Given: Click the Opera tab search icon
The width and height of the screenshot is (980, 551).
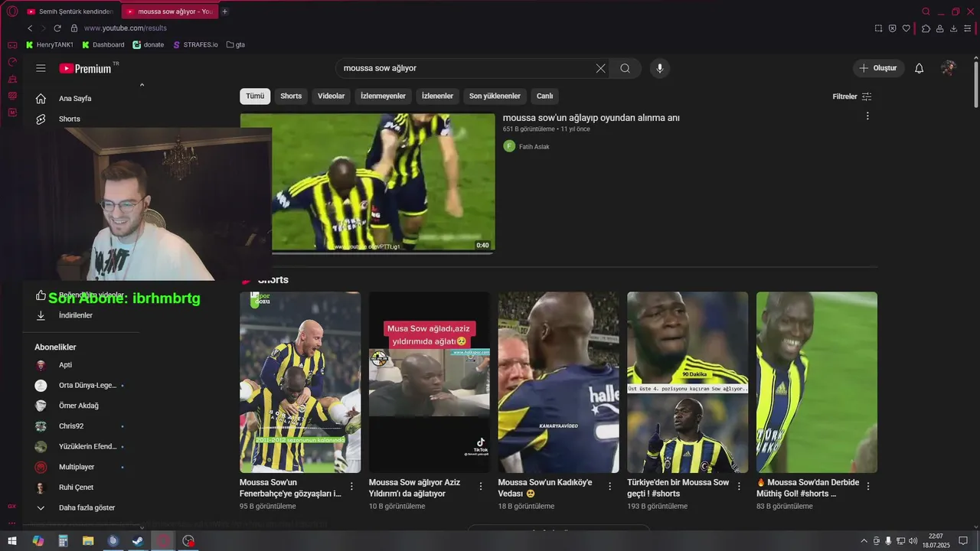Looking at the screenshot, I should (926, 11).
